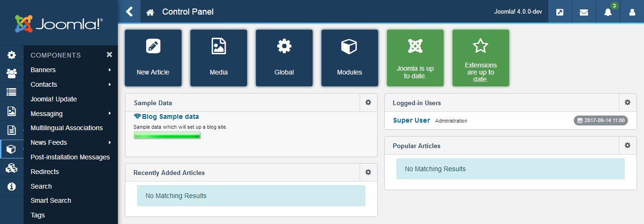Expand the Messaging submenu arrow

click(x=109, y=114)
